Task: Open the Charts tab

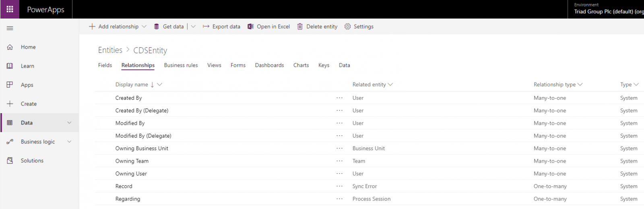Action: pos(301,65)
